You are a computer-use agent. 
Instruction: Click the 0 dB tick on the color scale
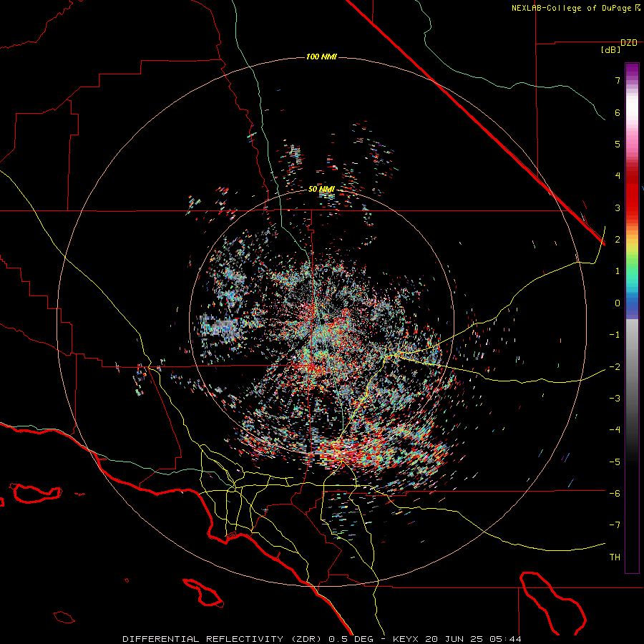tap(618, 303)
